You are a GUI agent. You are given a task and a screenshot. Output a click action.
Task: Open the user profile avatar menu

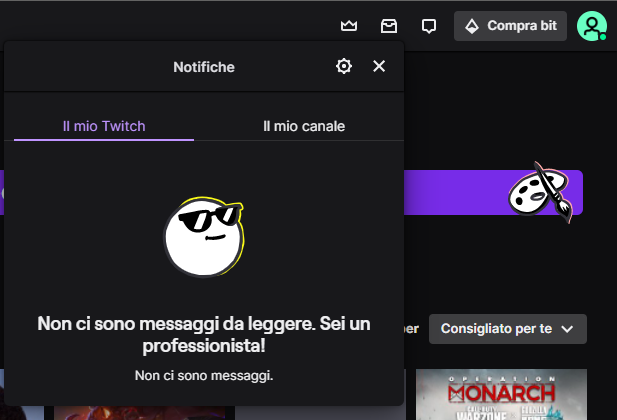592,26
